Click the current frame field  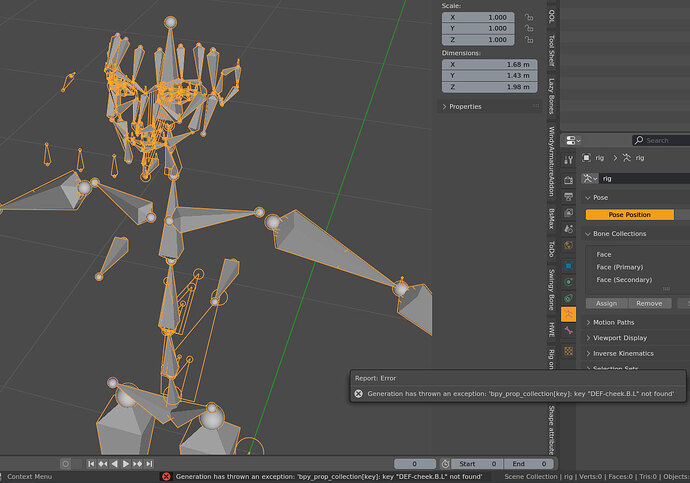tap(415, 464)
